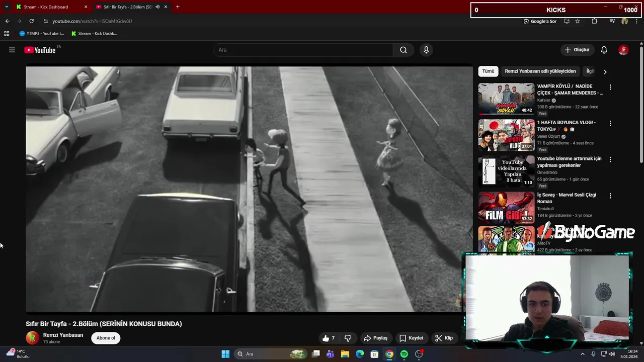The width and height of the screenshot is (644, 362).
Task: Open the Windows Start menu
Action: 225,354
